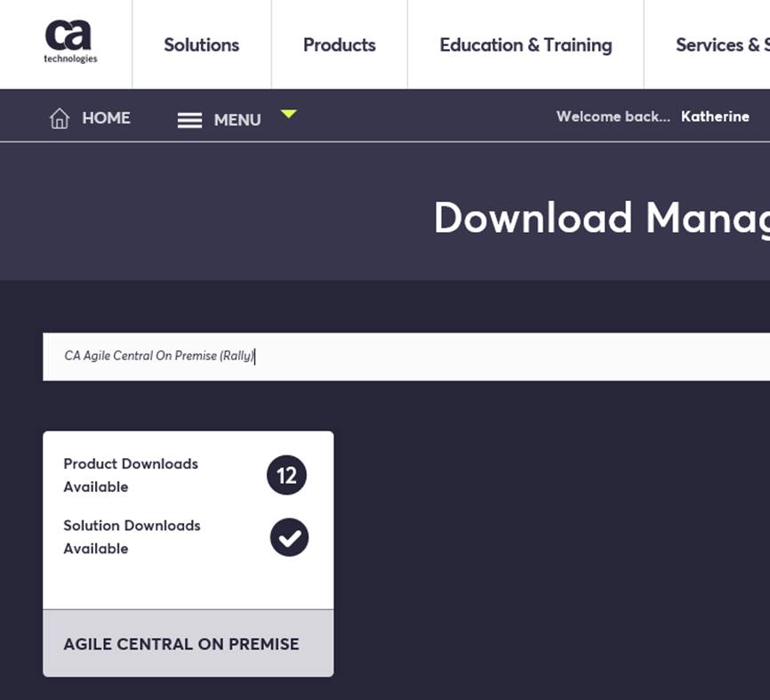Click Solution Downloads Available text
Screen dimensions: 770x700
132,537
